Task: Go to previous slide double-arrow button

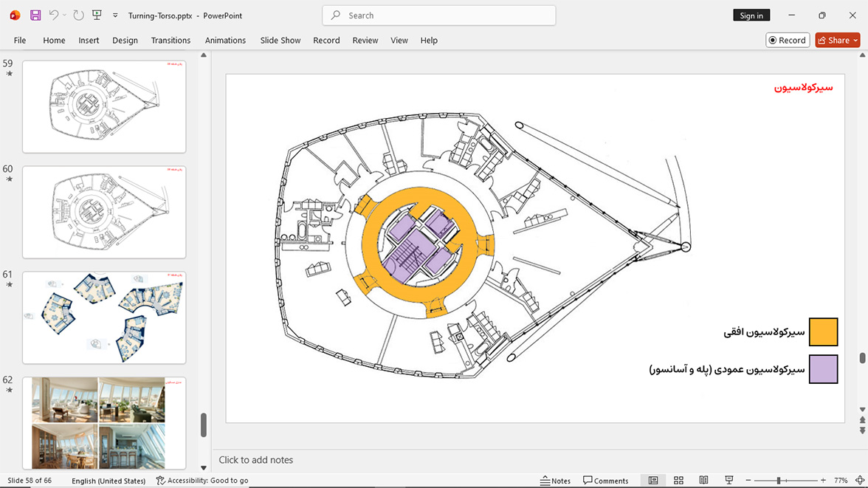Action: 862,420
